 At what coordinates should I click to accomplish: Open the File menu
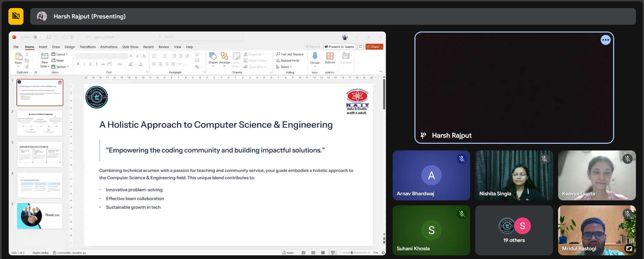pos(16,47)
